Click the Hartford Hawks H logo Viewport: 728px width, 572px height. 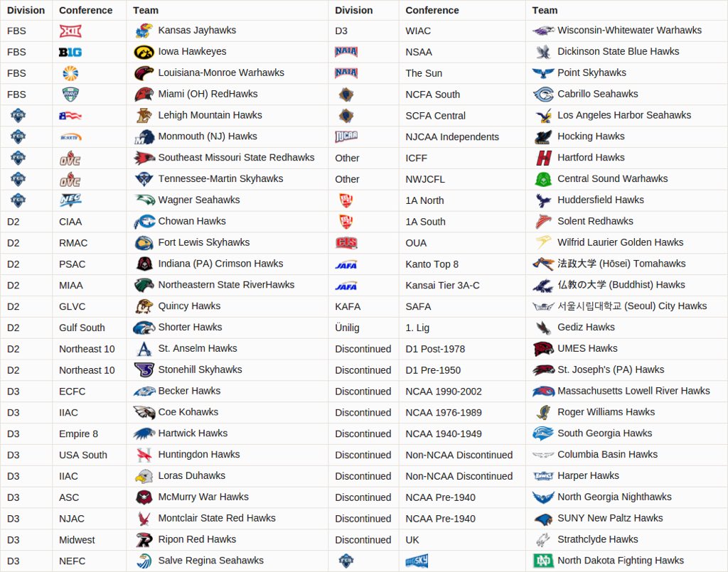click(543, 158)
